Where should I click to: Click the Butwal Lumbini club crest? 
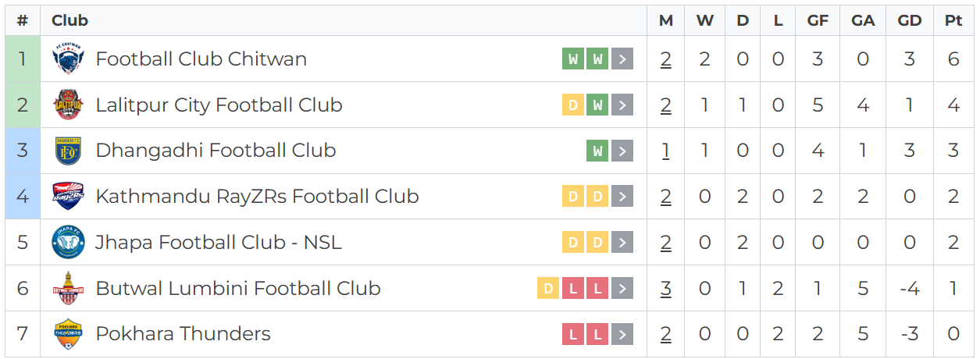click(68, 289)
